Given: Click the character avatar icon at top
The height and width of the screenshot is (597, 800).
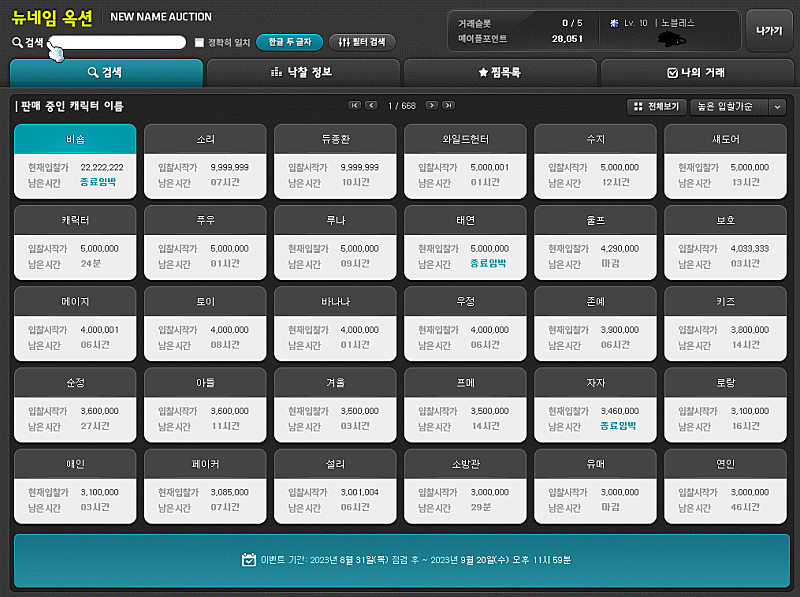Looking at the screenshot, I should pos(677,39).
